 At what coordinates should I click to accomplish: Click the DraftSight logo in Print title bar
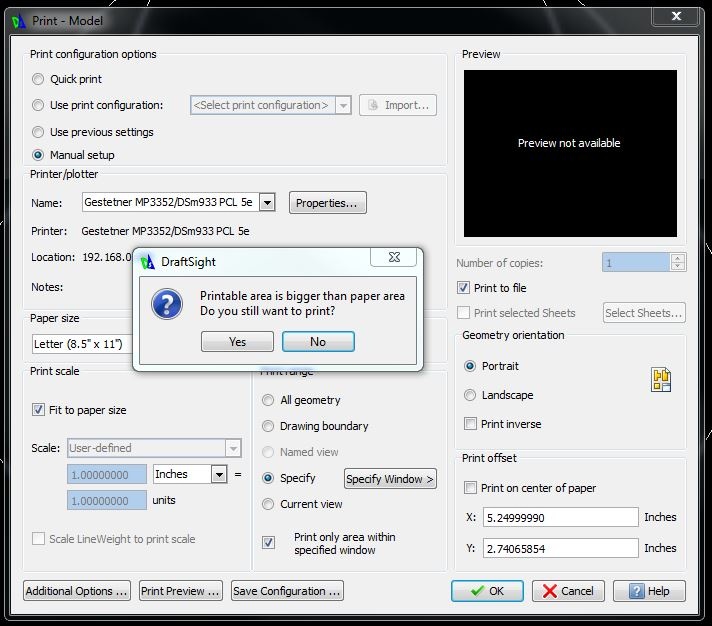pyautogui.click(x=19, y=21)
